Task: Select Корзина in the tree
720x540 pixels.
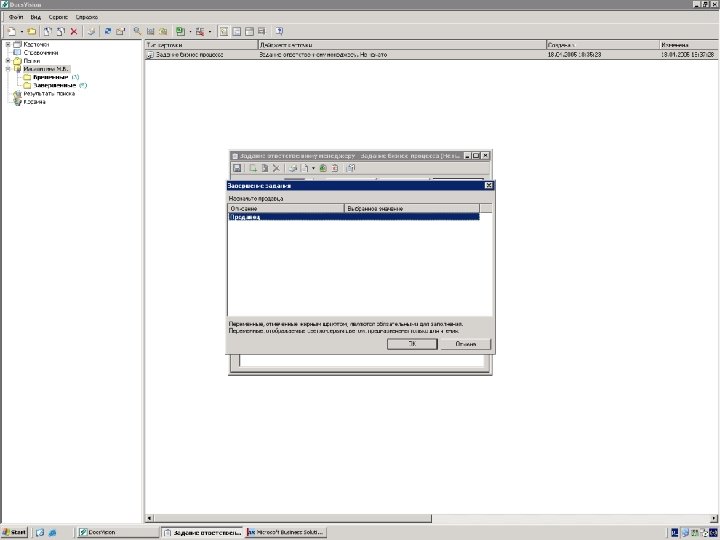Action: tap(35, 101)
